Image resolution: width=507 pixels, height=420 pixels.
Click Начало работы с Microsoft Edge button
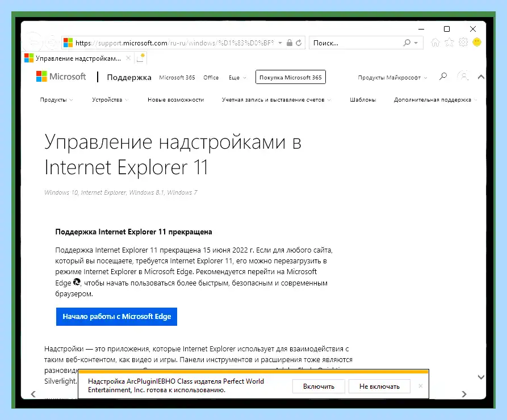click(116, 317)
